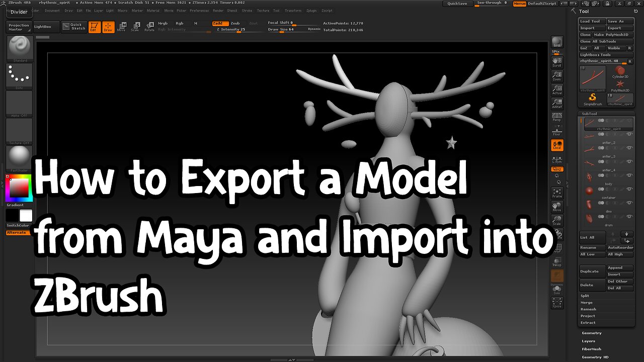Open the Dots stroke selector

point(19,76)
